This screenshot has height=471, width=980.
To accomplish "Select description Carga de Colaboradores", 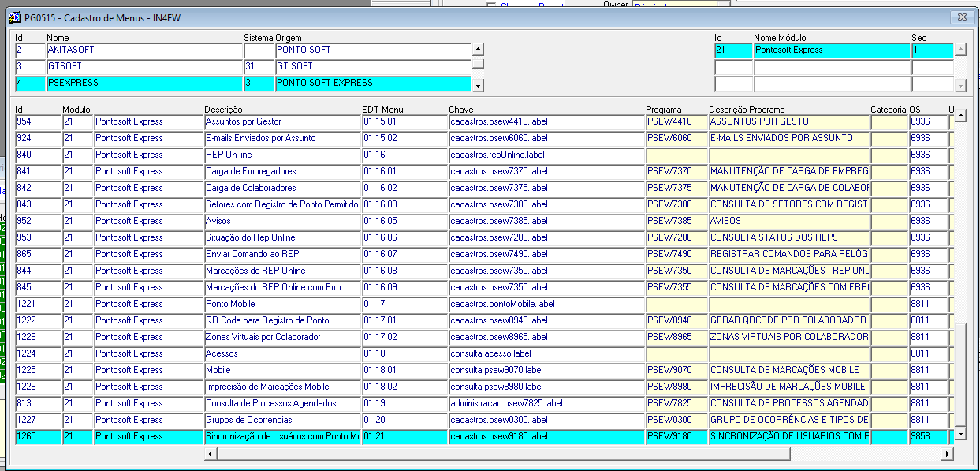I will click(x=282, y=188).
